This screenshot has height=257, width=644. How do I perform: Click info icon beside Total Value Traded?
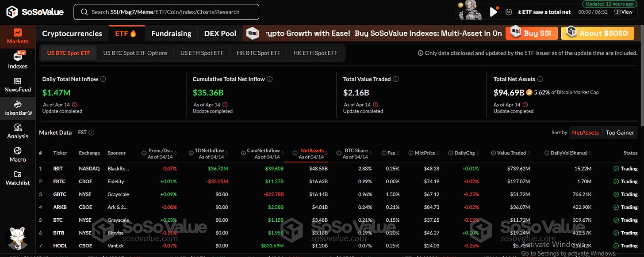tap(396, 79)
